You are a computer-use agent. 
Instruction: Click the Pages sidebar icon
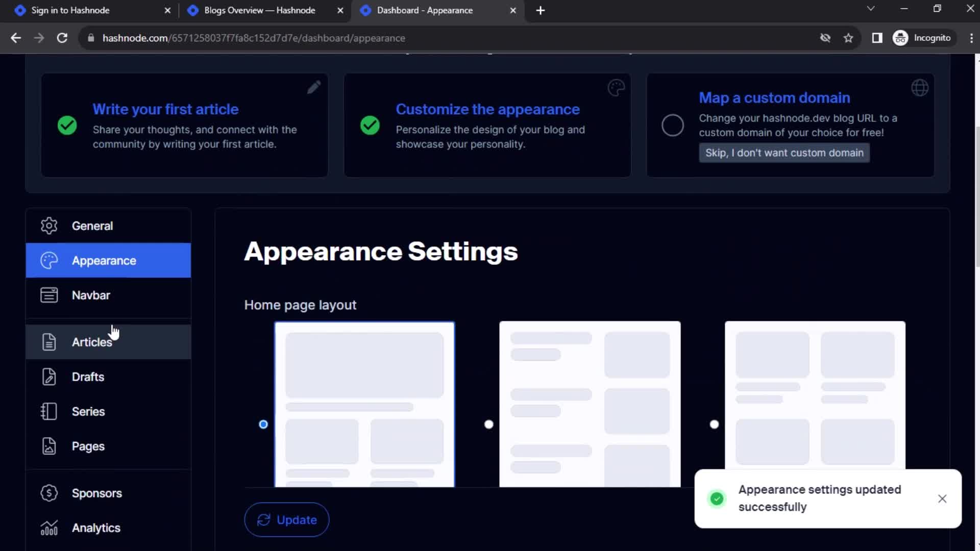point(48,445)
